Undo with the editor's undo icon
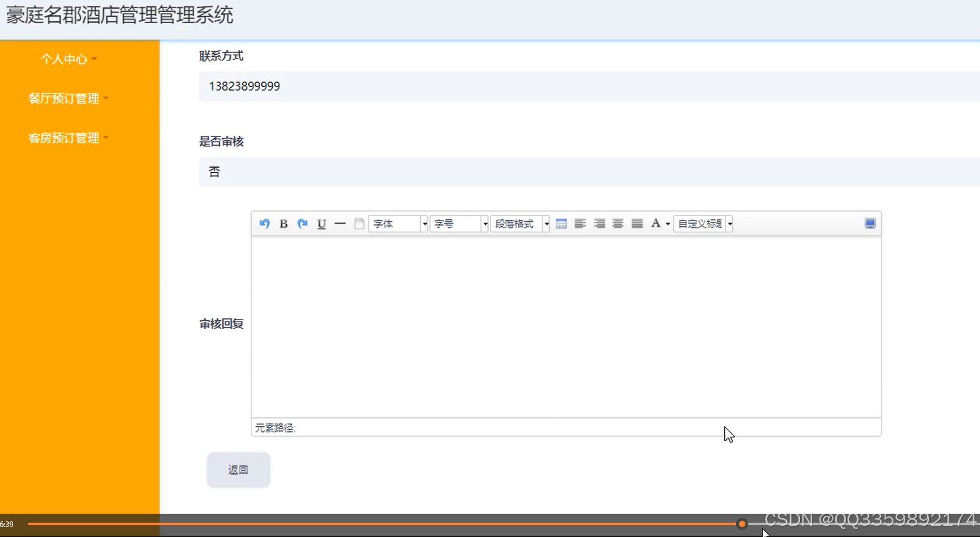This screenshot has height=537, width=980. click(x=265, y=224)
